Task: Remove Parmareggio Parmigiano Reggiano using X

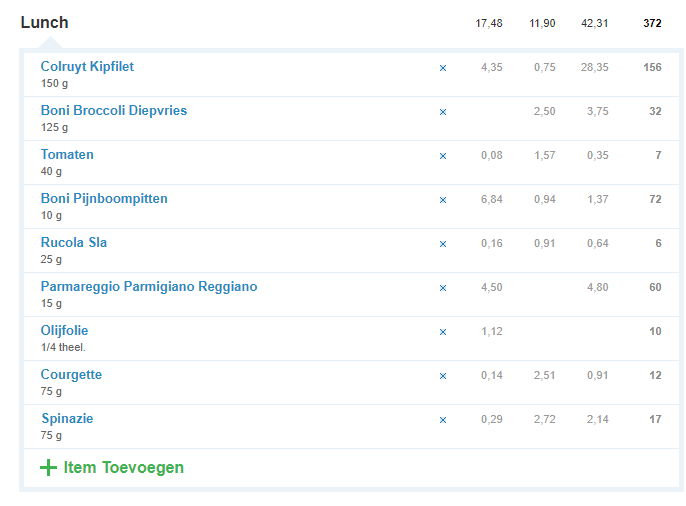Action: [x=443, y=288]
